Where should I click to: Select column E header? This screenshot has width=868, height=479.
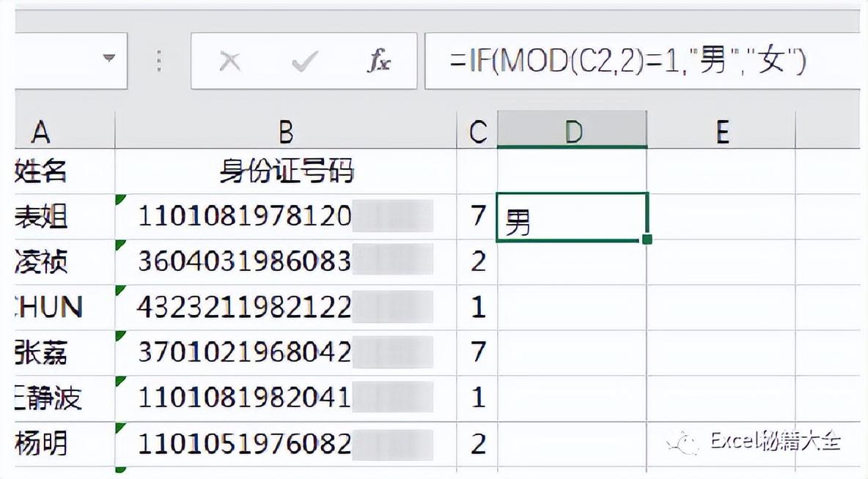pos(721,131)
